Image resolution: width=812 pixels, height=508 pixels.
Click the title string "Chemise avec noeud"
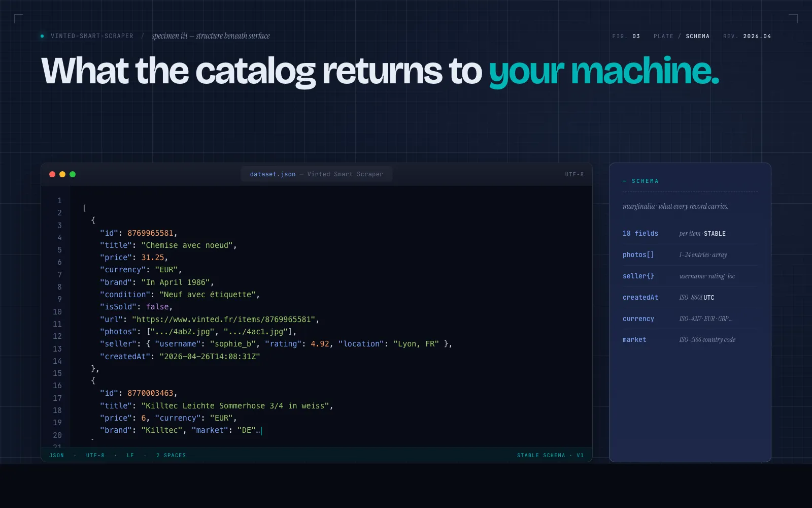[187, 245]
